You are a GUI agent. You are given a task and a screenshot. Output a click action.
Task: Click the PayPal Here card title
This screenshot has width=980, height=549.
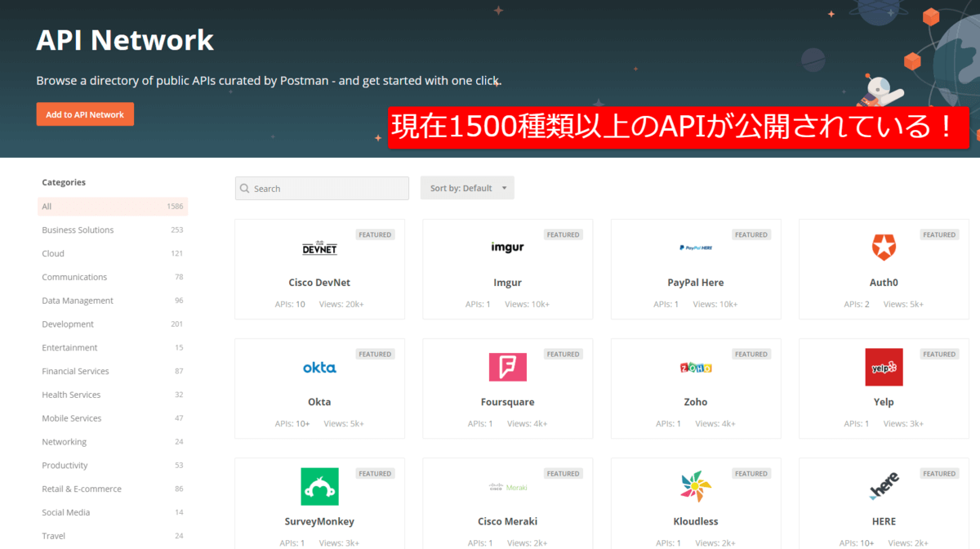(x=696, y=283)
